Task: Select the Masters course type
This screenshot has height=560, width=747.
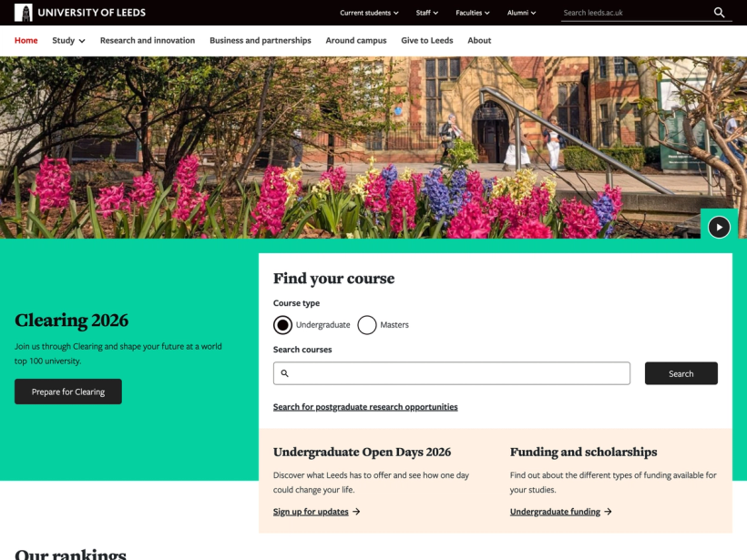Action: (x=367, y=325)
